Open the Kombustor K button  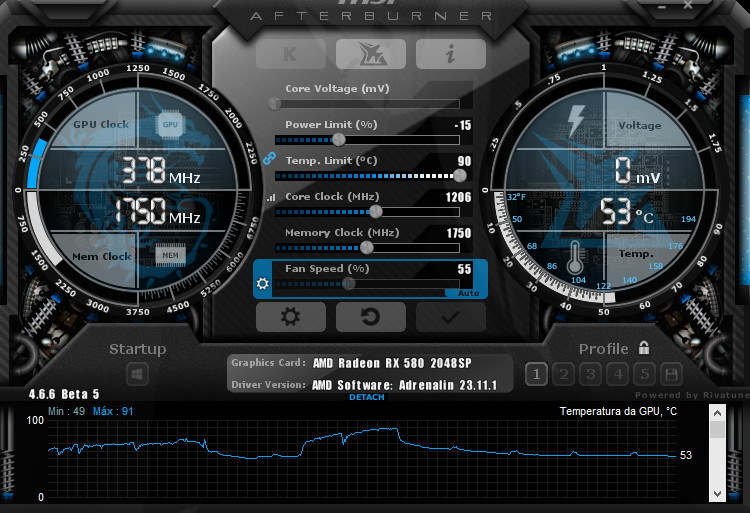click(291, 54)
